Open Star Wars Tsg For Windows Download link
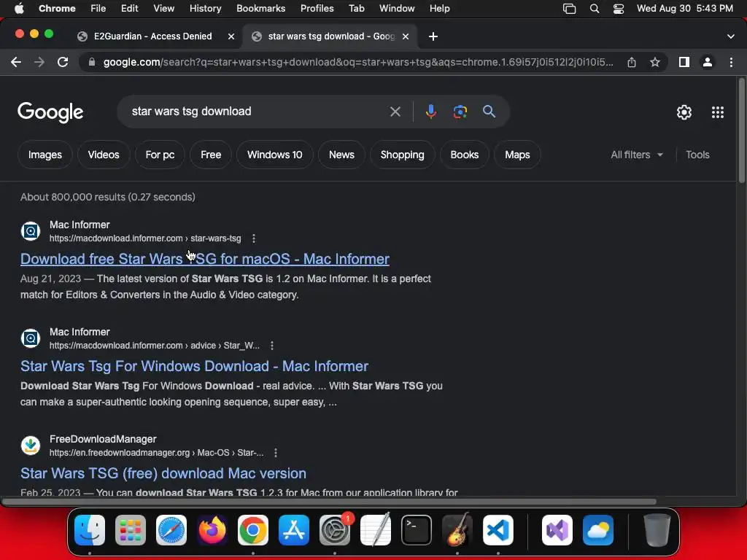Screen dimensions: 747x560 tap(194, 366)
